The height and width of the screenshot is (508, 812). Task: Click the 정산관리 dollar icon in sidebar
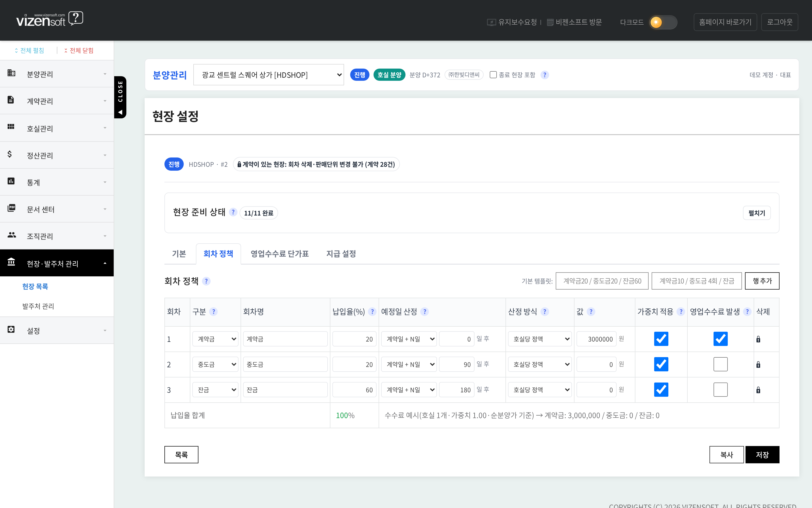tap(10, 154)
